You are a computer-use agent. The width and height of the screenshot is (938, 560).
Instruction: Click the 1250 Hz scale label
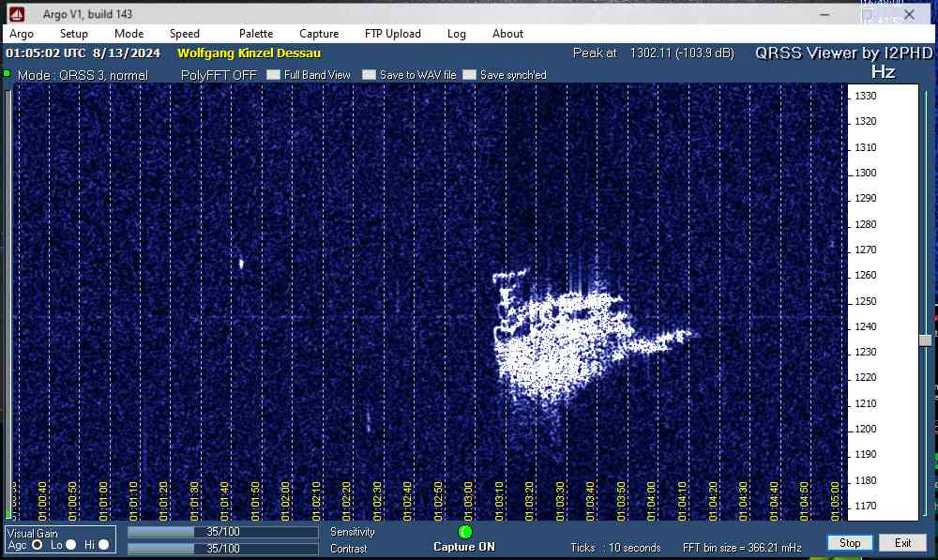[865, 301]
